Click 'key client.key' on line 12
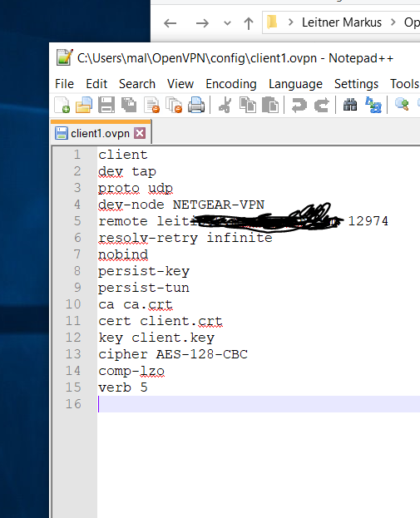Image resolution: width=420 pixels, height=518 pixels. (156, 338)
